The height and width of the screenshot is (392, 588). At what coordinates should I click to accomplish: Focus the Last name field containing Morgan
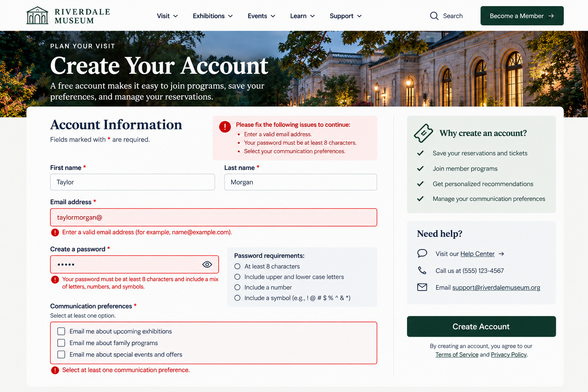coord(301,182)
